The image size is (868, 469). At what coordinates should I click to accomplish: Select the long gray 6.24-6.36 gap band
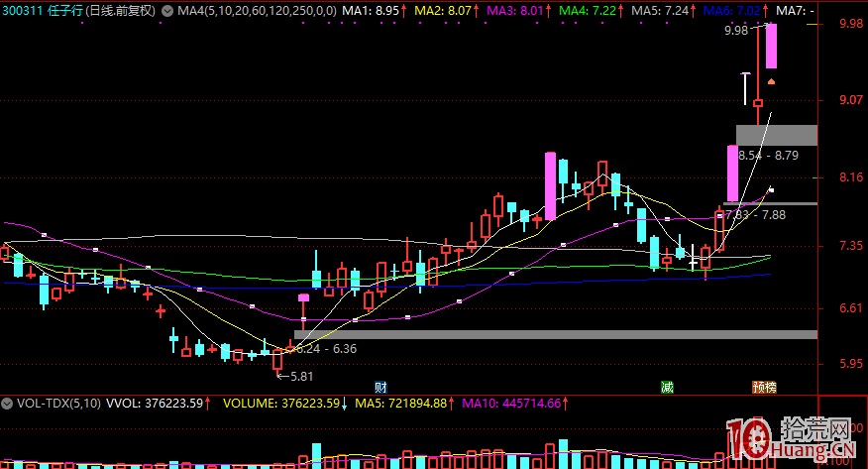556,334
